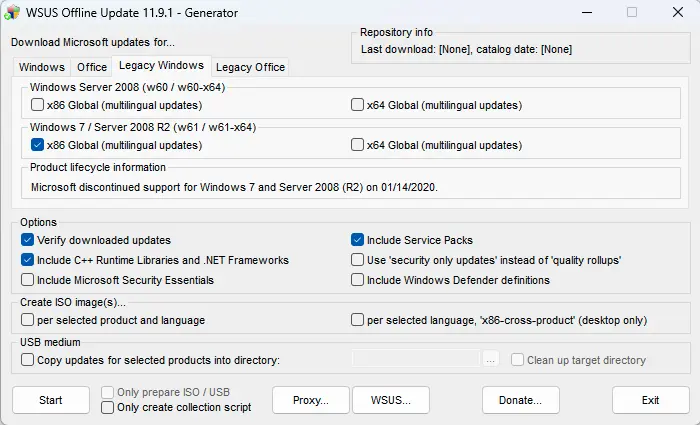
Task: Click the Start button
Action: [51, 400]
